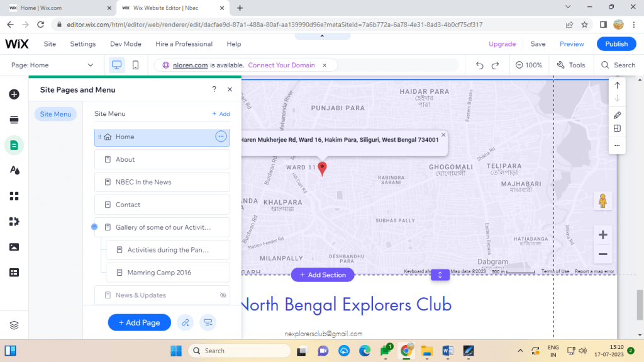
Task: Collapse the Gallery of some of our Activities folder
Action: click(x=94, y=227)
